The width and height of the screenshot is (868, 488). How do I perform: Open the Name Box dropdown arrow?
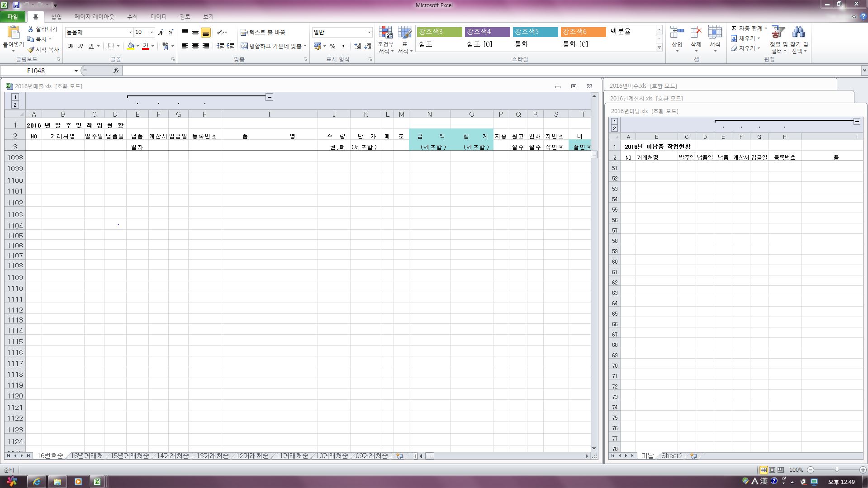tap(76, 71)
